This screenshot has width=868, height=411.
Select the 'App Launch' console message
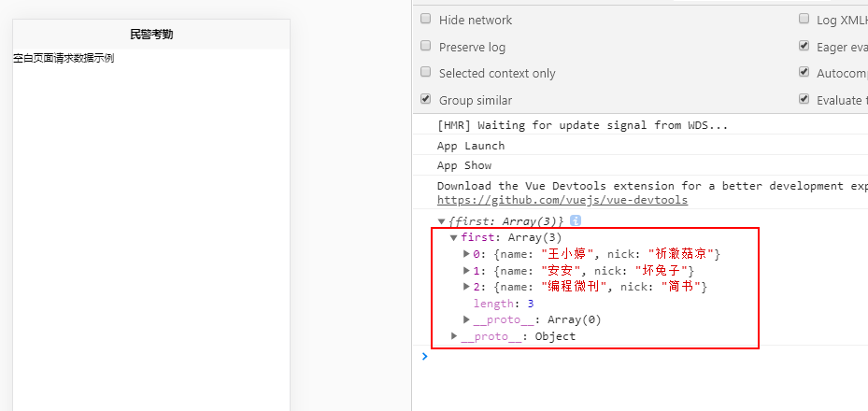click(471, 146)
